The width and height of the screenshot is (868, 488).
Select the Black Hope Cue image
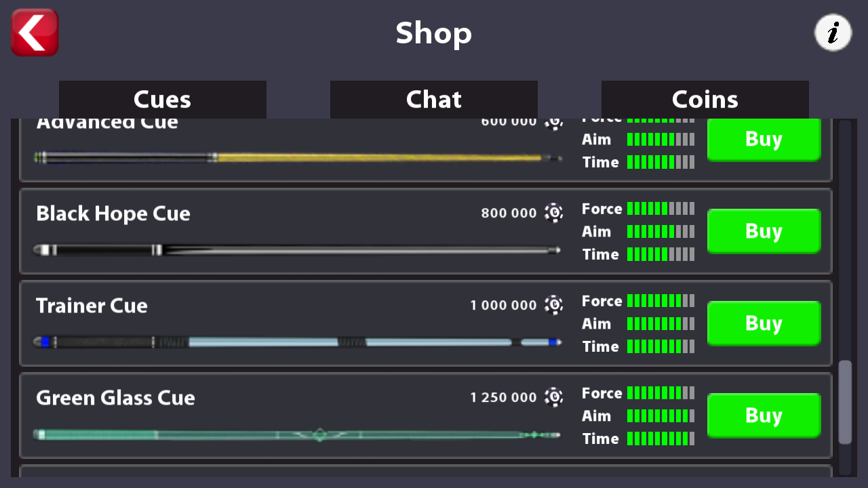coord(297,250)
